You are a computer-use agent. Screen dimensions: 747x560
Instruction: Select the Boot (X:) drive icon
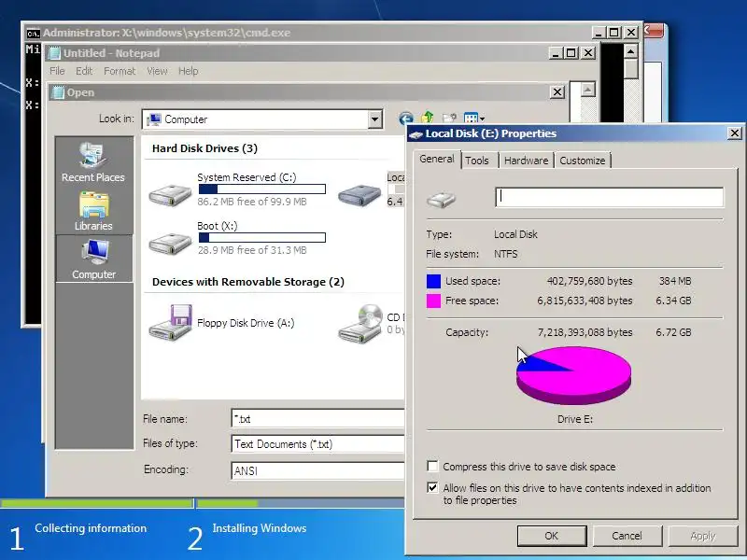tap(170, 243)
